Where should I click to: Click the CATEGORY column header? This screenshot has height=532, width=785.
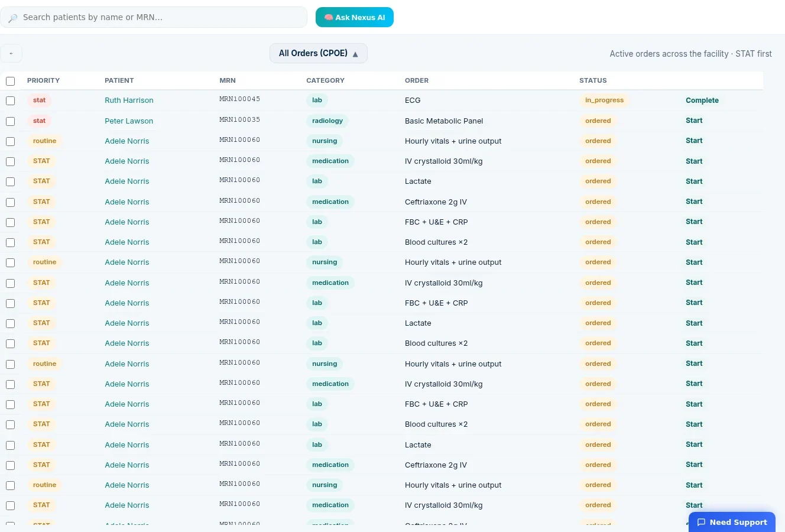325,80
